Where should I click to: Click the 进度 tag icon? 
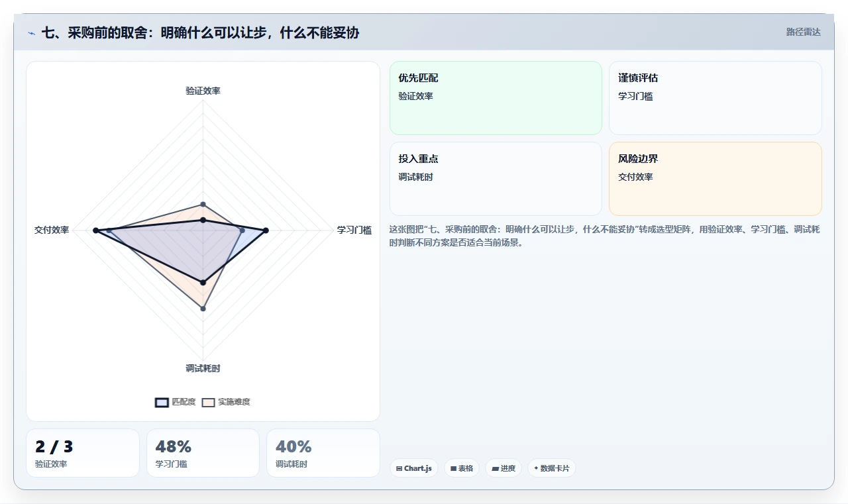tap(495, 468)
